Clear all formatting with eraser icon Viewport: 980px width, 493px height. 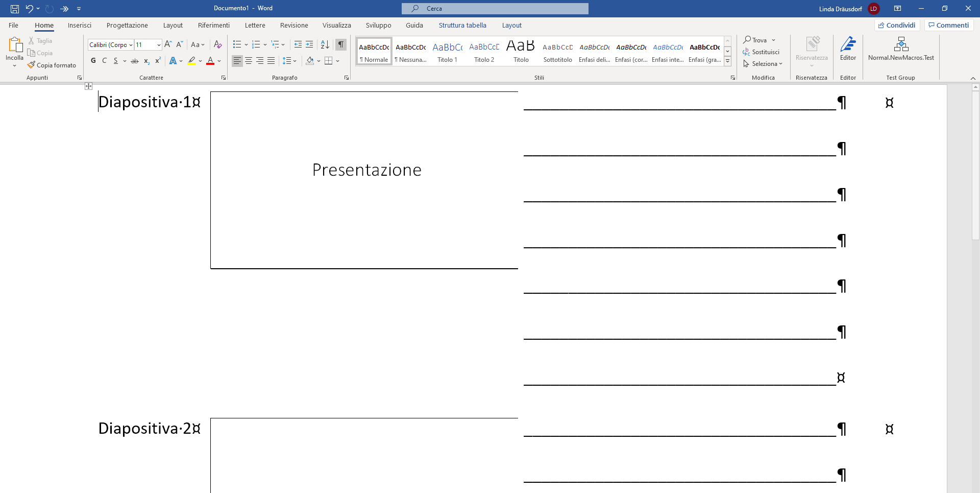218,45
